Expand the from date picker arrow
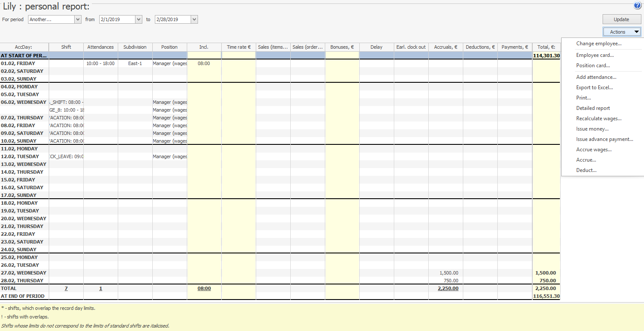Viewport: 644px width, 331px height. coord(138,19)
